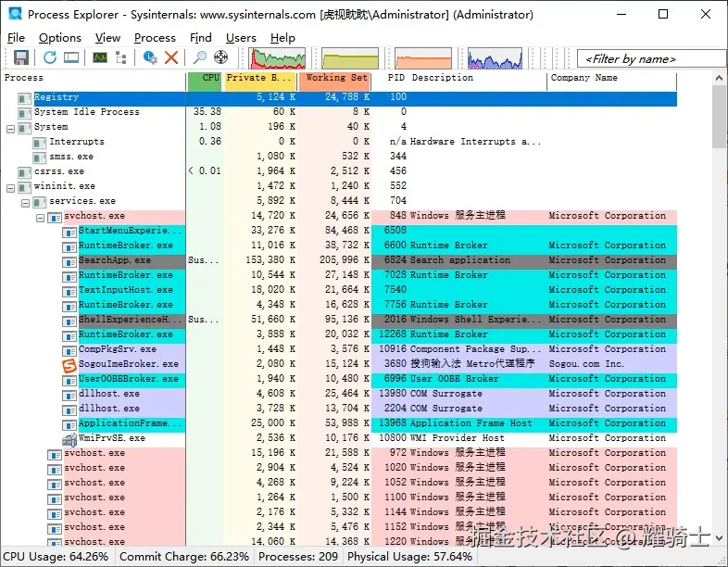Select RuntimeBroker.exe with PID 12268

point(339,334)
